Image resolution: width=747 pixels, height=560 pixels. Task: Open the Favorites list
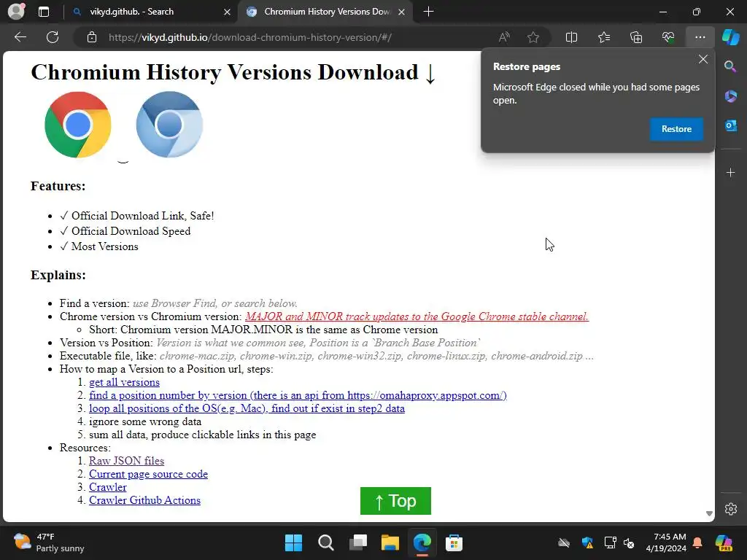(603, 37)
